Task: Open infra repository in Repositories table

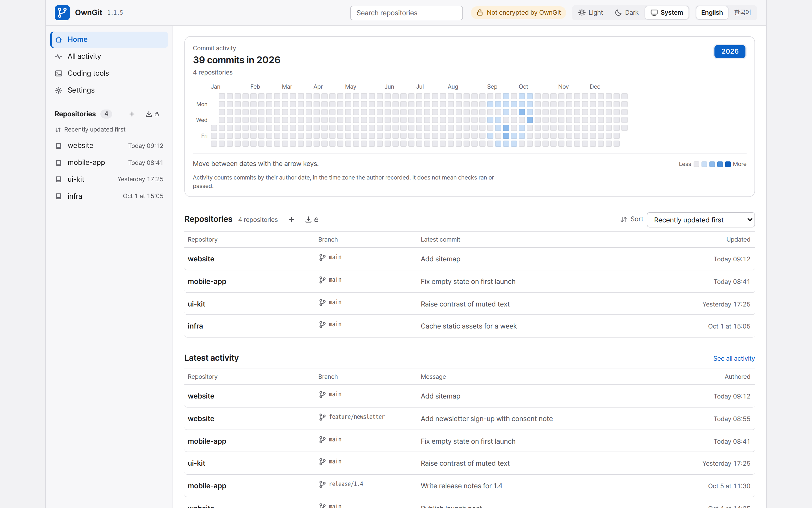Action: 195,326
